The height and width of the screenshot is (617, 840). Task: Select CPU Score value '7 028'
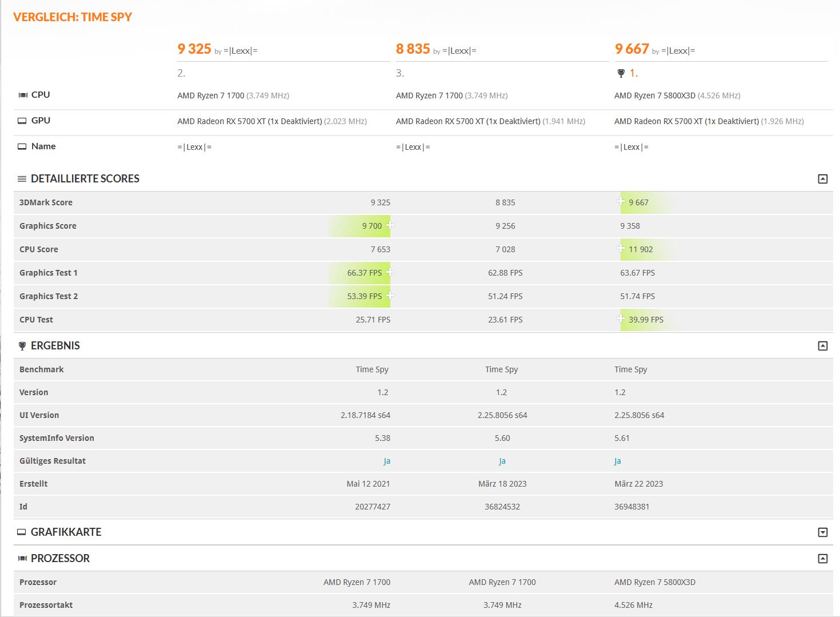[505, 249]
